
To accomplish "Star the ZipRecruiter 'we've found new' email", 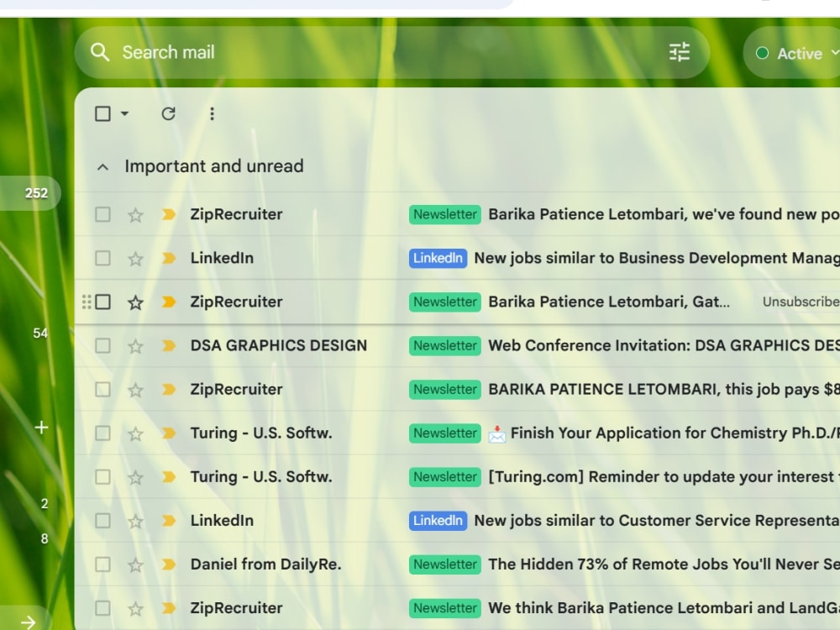I will 135,215.
